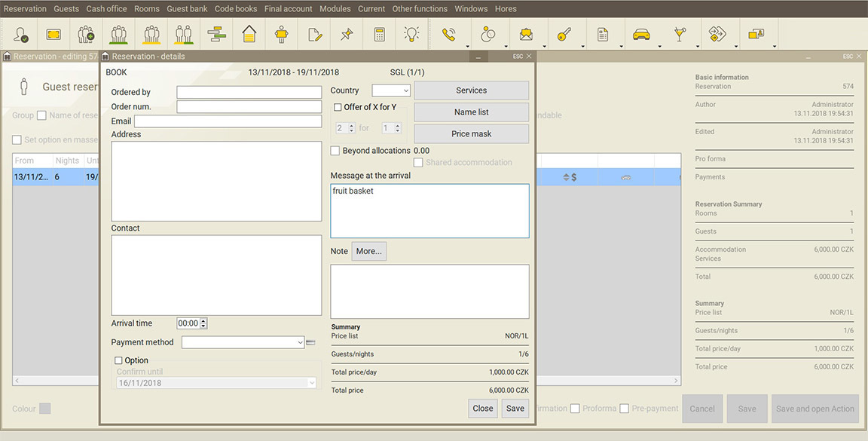
Task: Open the Final account menu
Action: click(288, 9)
